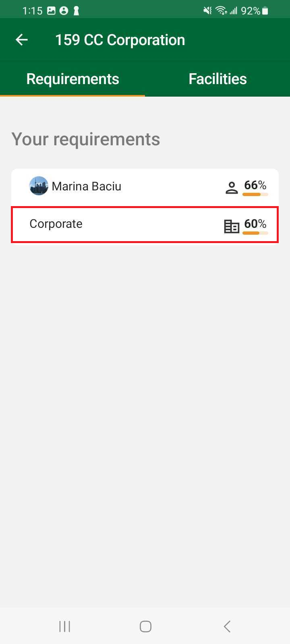The image size is (290, 644).
Task: Switch to the Facilities tab
Action: (x=217, y=79)
